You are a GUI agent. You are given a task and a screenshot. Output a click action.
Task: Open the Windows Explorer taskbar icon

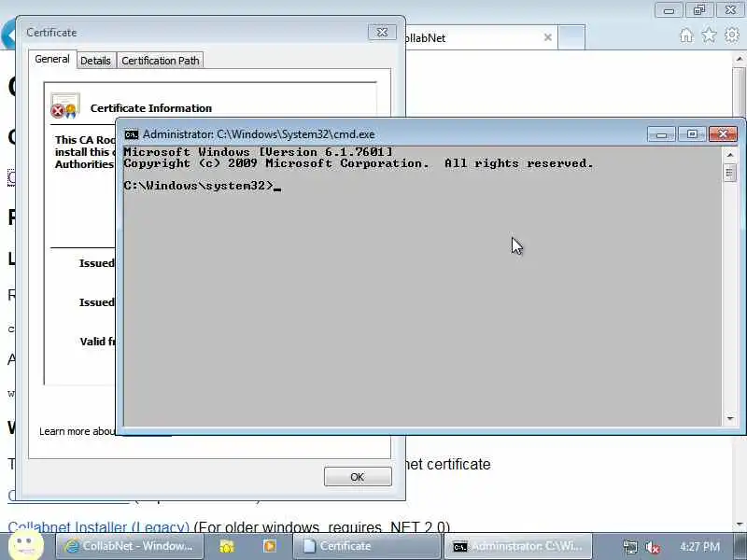pyautogui.click(x=227, y=546)
